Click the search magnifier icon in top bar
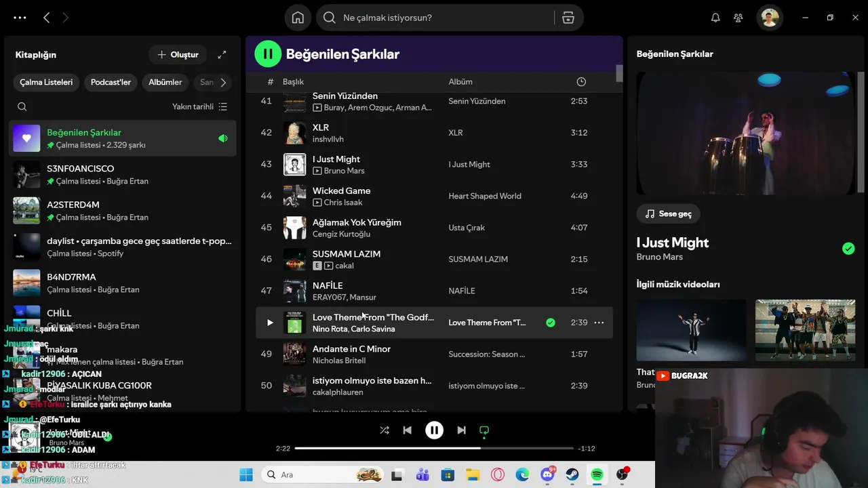 coord(330,18)
